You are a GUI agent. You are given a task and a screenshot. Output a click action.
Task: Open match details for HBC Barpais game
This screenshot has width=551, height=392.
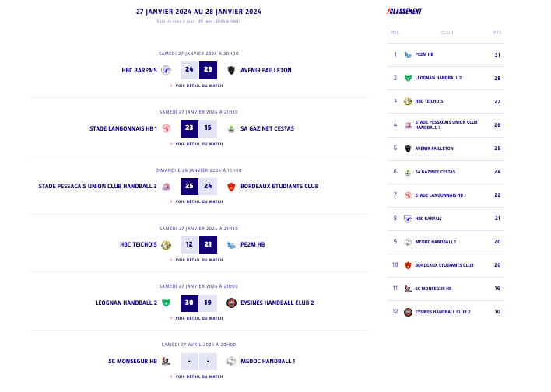[x=198, y=86]
